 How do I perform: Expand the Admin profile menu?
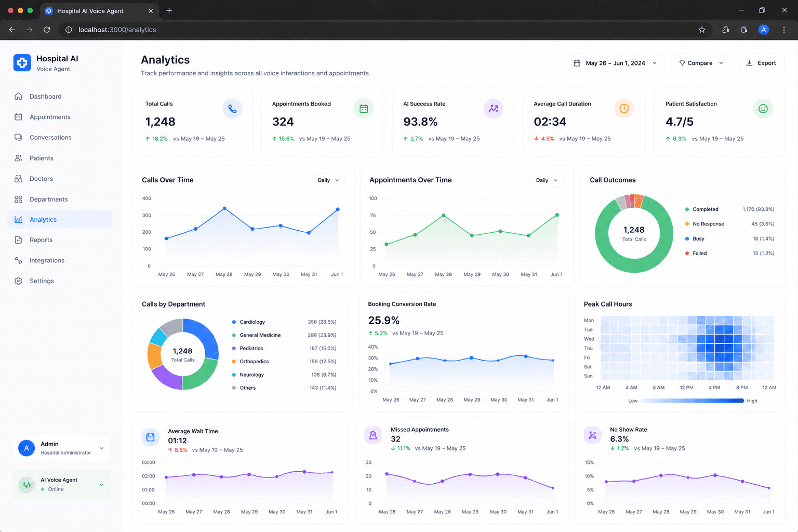pos(61,448)
